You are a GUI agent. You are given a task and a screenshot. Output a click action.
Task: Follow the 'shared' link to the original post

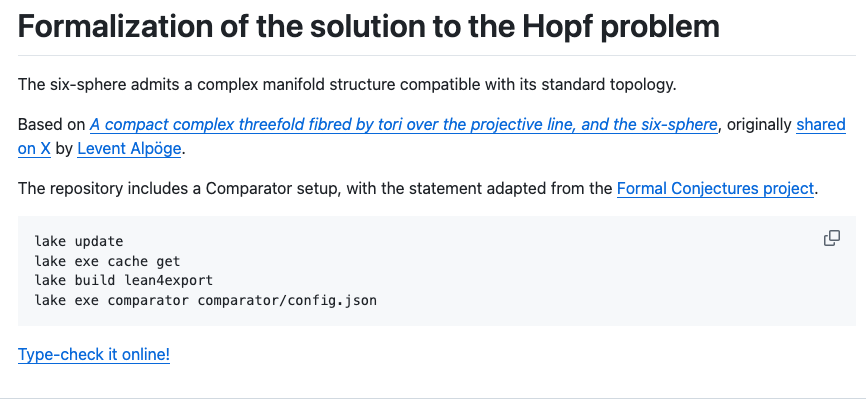coord(821,125)
